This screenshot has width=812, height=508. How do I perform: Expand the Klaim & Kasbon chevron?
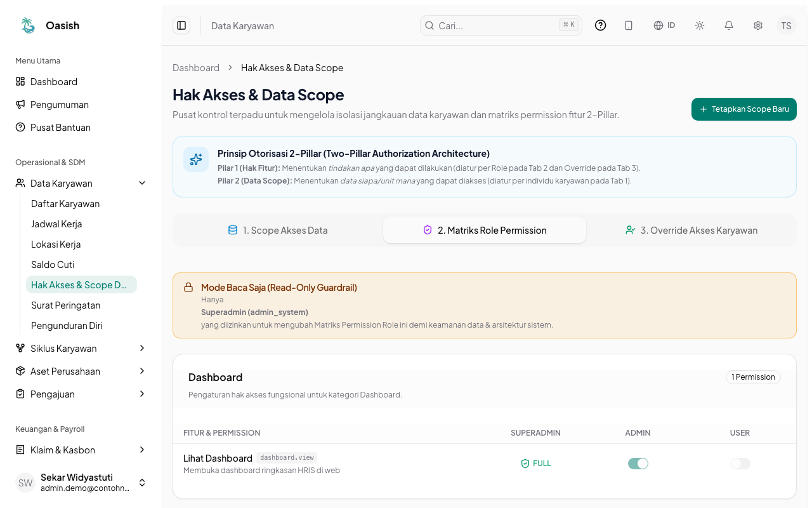point(142,450)
